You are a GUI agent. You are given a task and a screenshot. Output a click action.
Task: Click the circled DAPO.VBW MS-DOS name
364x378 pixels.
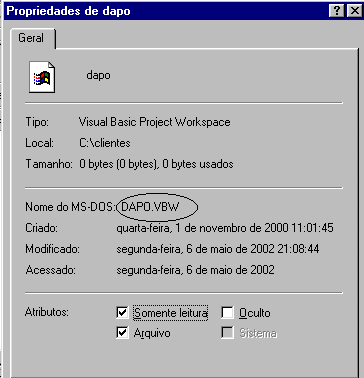[x=150, y=207]
